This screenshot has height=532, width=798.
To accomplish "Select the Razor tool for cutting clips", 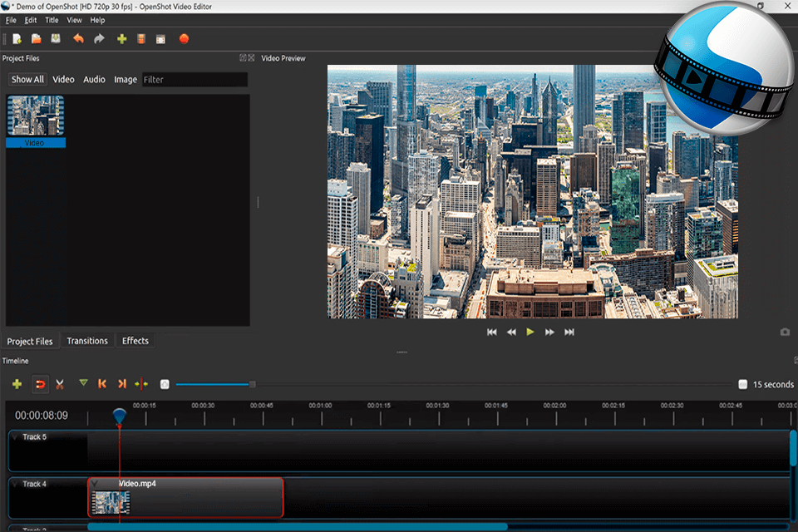I will pyautogui.click(x=60, y=384).
